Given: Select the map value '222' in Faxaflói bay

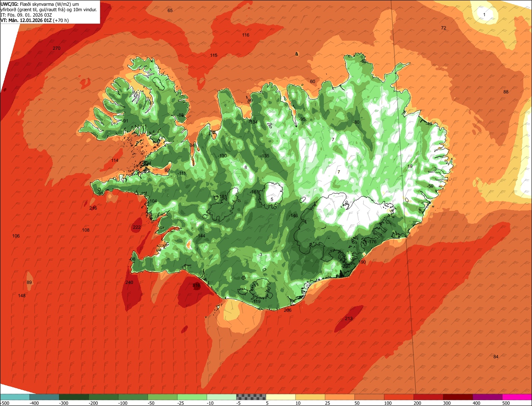Looking at the screenshot, I should (x=137, y=227).
